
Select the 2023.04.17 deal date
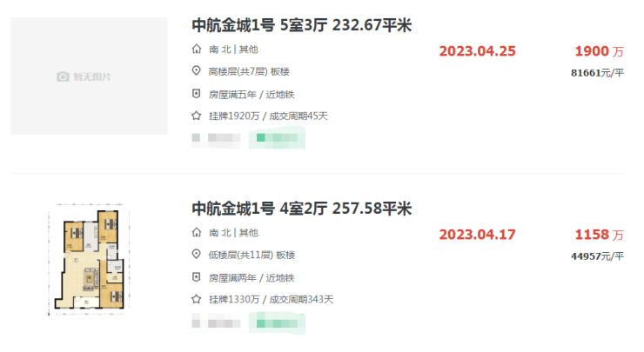(478, 235)
